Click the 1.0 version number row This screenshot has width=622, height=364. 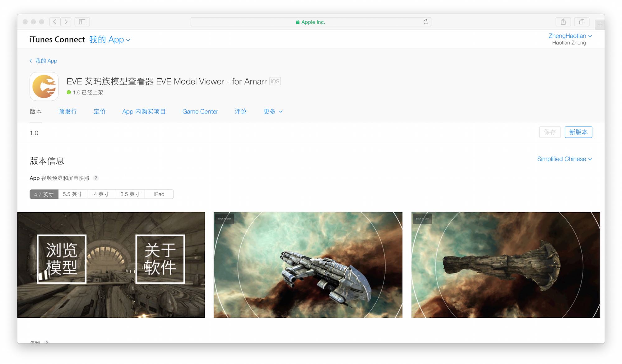click(34, 133)
